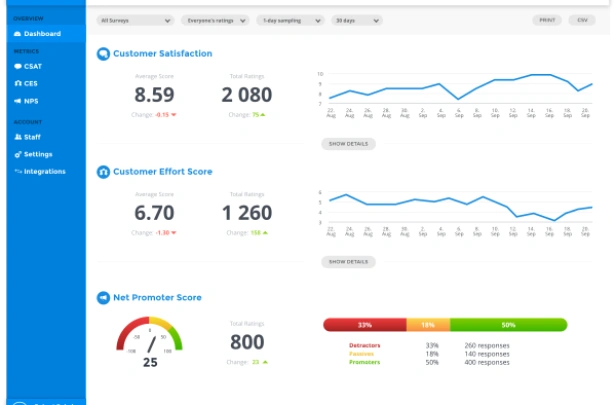Click the Customer Effort Score headset icon
Screen dimensions: 616x405
103,172
